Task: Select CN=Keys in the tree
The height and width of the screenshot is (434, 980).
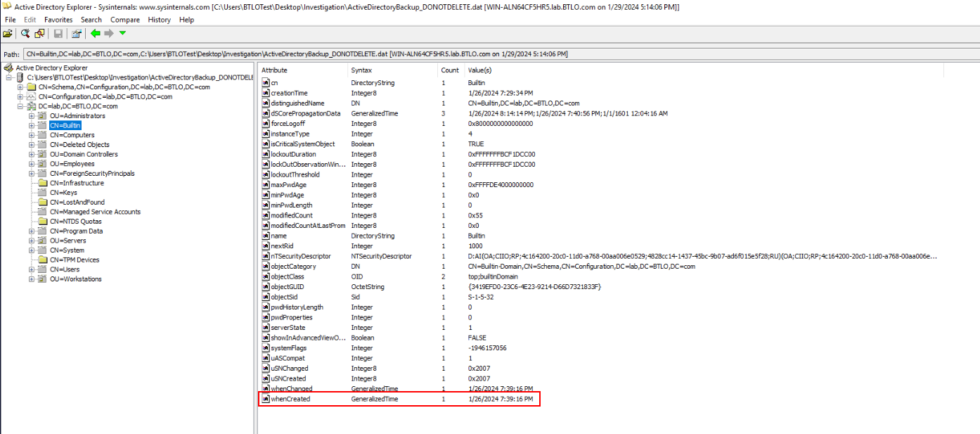Action: [63, 193]
